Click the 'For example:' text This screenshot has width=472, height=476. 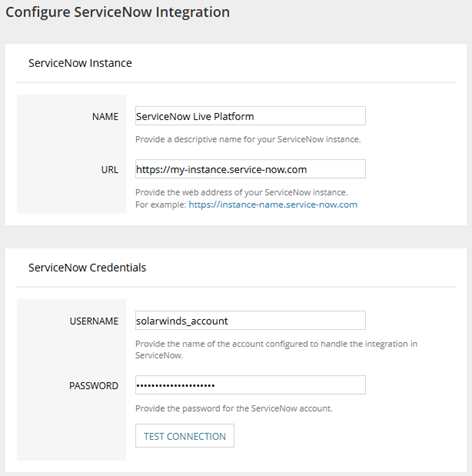pyautogui.click(x=161, y=204)
